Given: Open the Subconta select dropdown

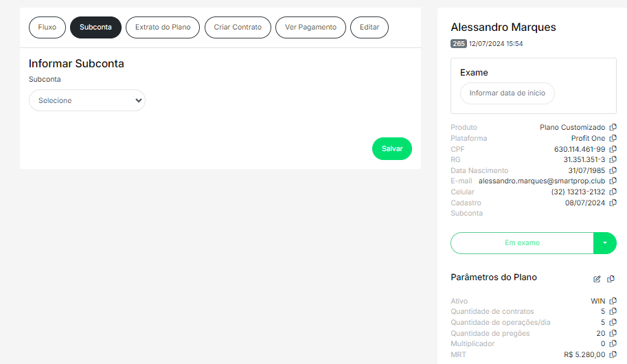Looking at the screenshot, I should (87, 100).
